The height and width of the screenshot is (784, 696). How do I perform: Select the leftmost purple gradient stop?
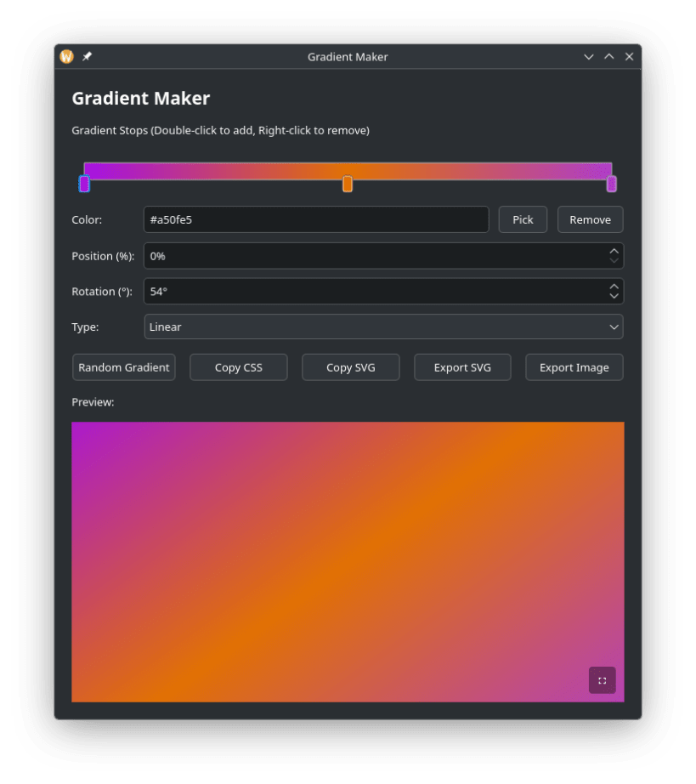83,182
